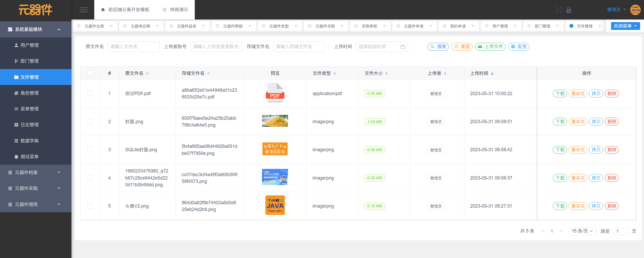Sort by 上传时间 column arrows
Viewport: 644px width, 258px height.
pyautogui.click(x=492, y=74)
